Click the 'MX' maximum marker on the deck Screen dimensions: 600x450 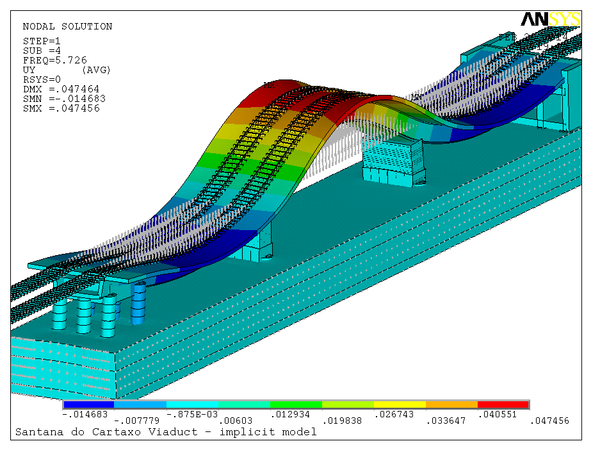pos(269,85)
